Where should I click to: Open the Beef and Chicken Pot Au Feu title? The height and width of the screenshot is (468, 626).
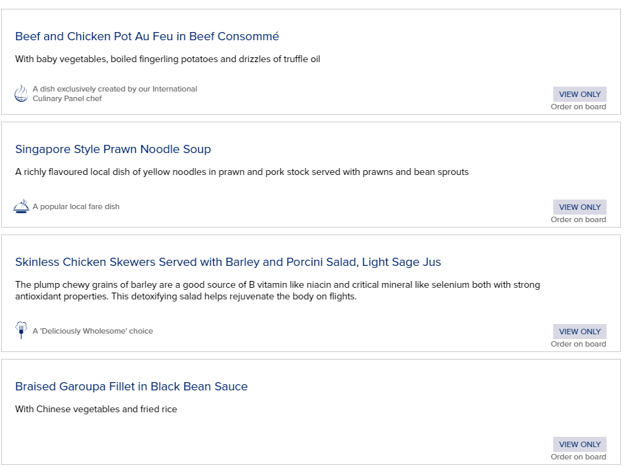pos(147,36)
